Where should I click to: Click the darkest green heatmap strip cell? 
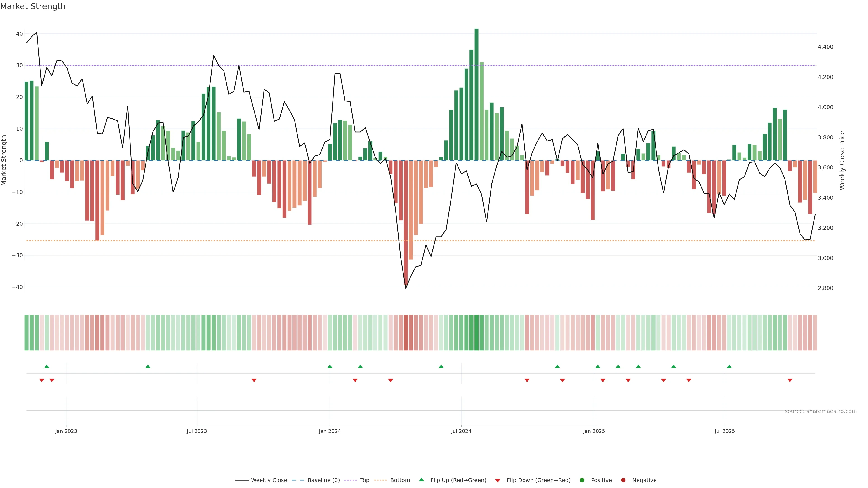click(476, 333)
